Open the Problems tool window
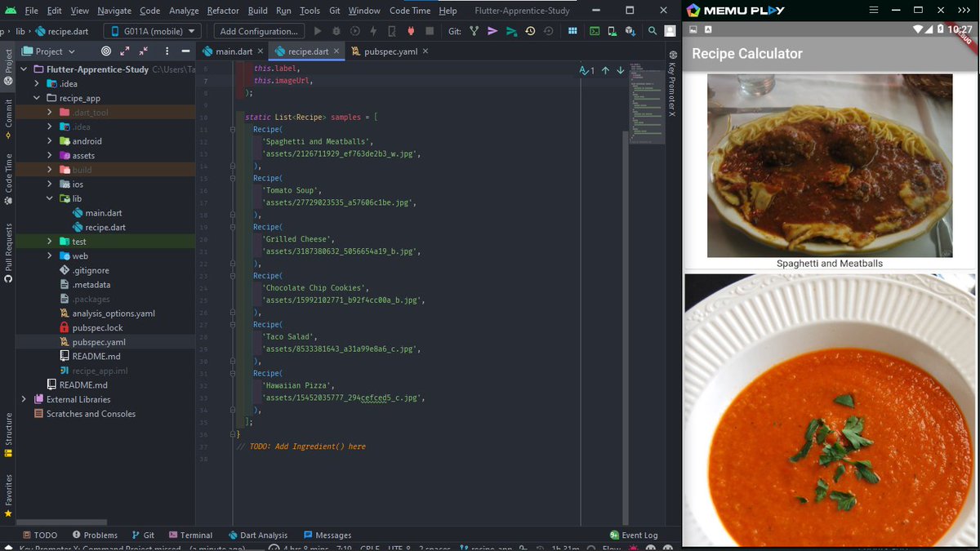Viewport: 980px width, 551px height. coord(94,535)
